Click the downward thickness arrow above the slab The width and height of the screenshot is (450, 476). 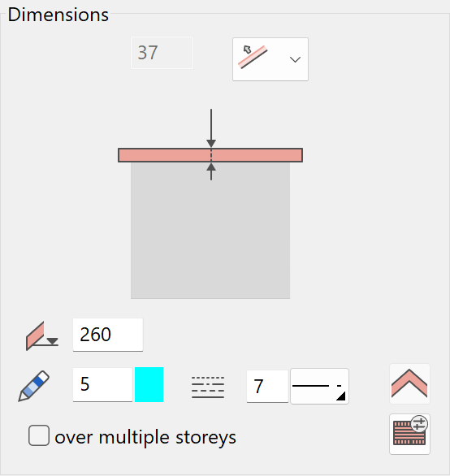point(211,128)
